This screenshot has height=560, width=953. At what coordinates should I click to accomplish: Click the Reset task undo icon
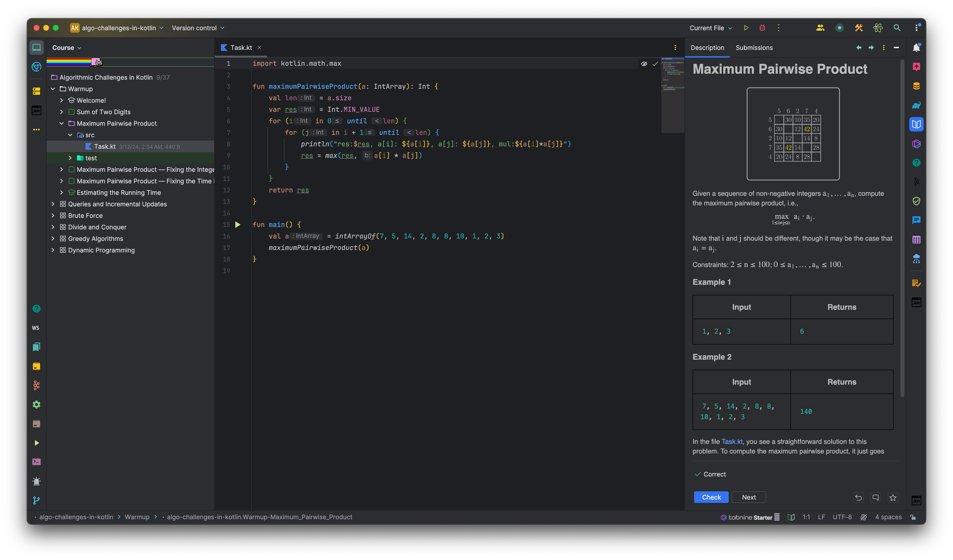[x=858, y=498]
